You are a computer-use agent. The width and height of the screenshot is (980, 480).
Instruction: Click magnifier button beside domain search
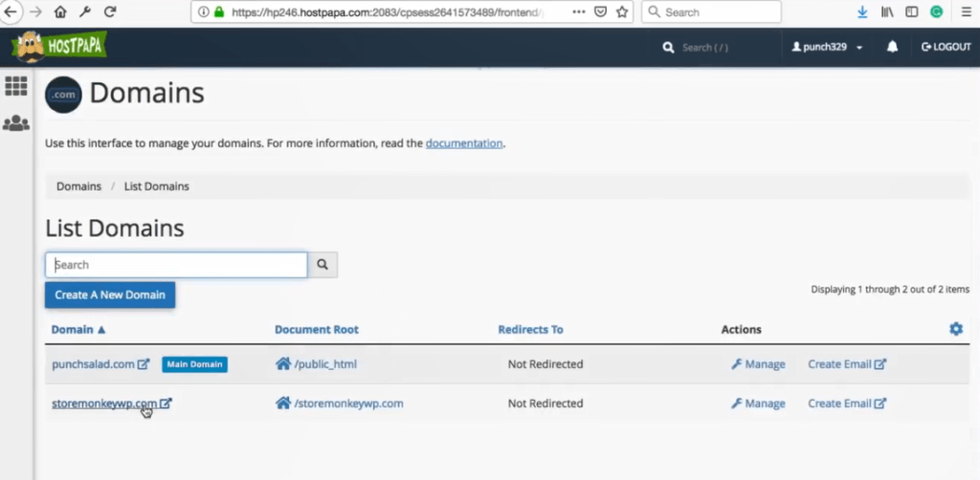click(323, 265)
